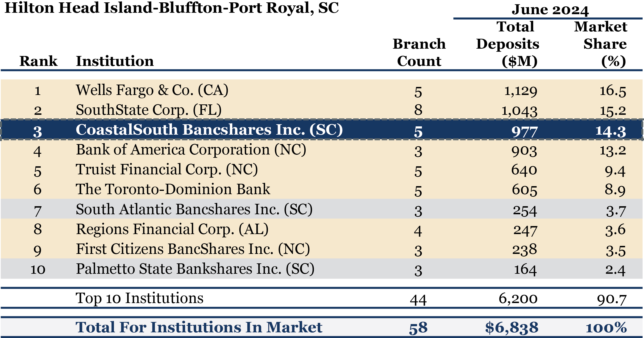Select Palmetto State Bankshares Inc. (SC) entry
Screen dimensions: 644x338
click(x=195, y=269)
